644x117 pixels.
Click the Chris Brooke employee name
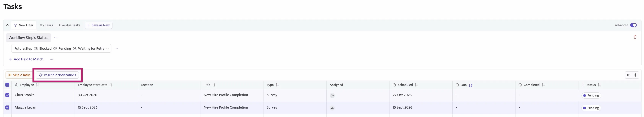[24, 95]
